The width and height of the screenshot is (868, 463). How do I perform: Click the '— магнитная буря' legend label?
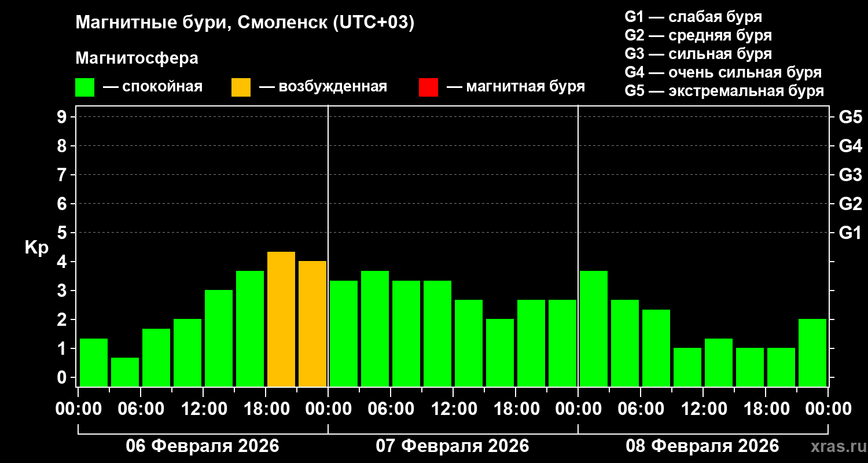516,87
